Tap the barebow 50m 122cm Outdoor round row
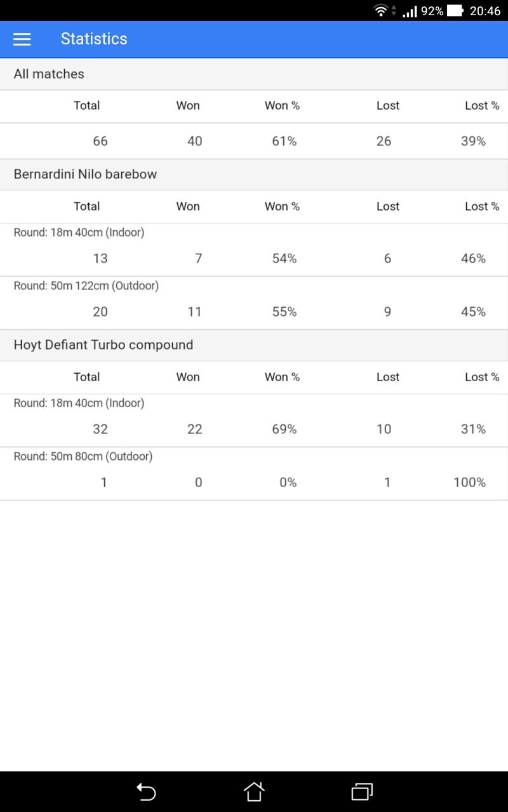 (x=254, y=303)
